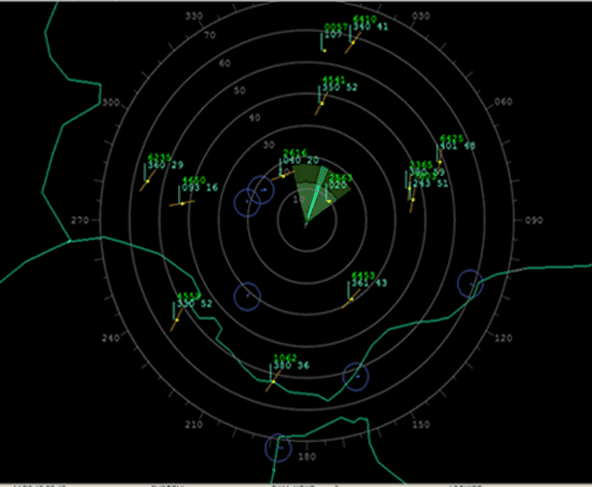
Task: Select blue circle waypoint near 180 bearing
Action: (x=279, y=448)
